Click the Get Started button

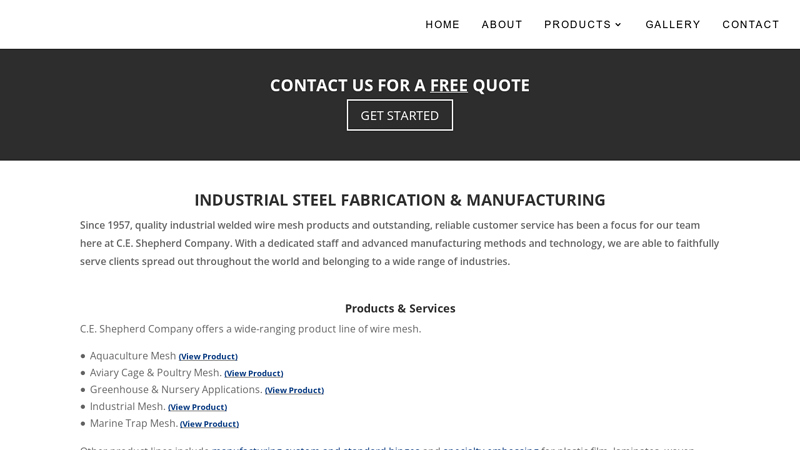(x=399, y=115)
